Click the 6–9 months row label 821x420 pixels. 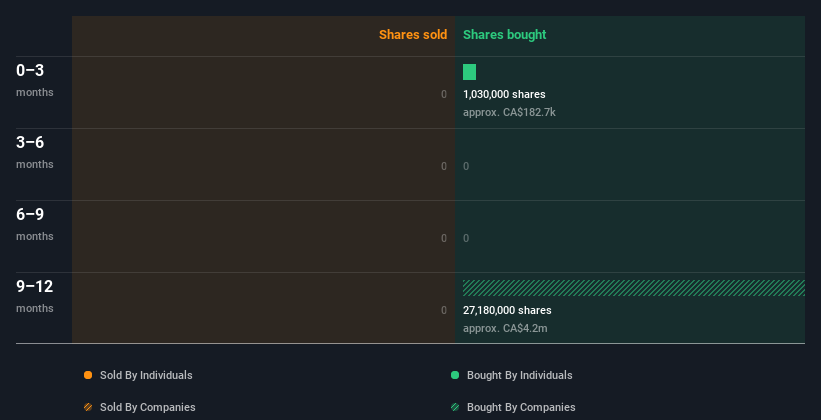pyautogui.click(x=35, y=224)
